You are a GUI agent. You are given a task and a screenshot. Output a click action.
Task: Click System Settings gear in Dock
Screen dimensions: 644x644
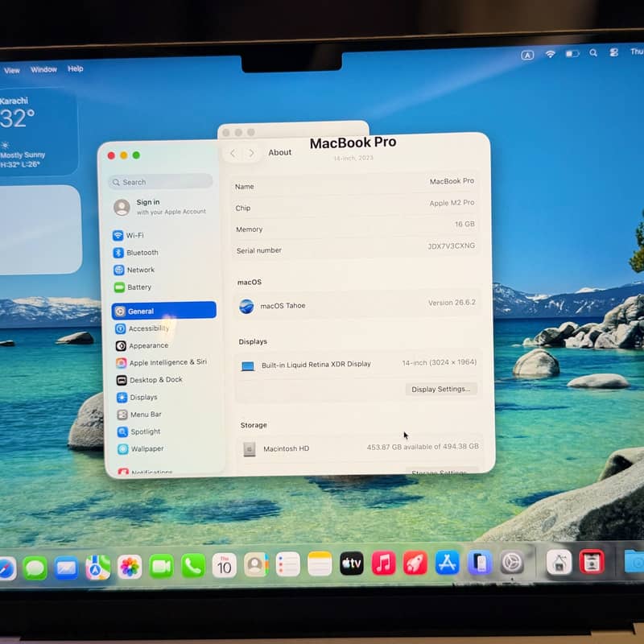(512, 562)
